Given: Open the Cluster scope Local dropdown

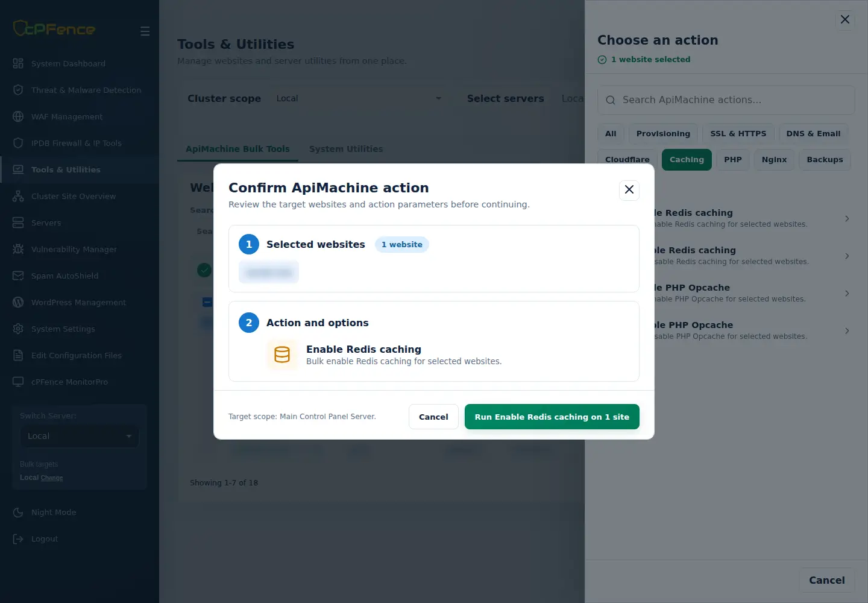Looking at the screenshot, I should 359,98.
